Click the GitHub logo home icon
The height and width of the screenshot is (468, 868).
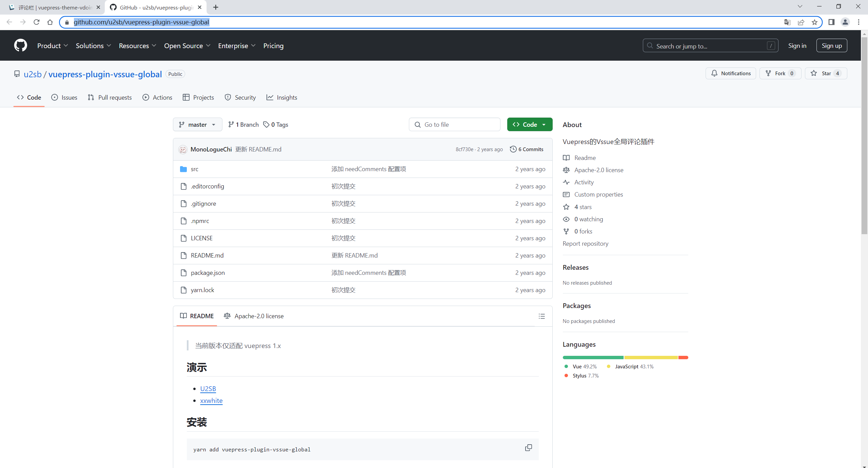point(20,45)
